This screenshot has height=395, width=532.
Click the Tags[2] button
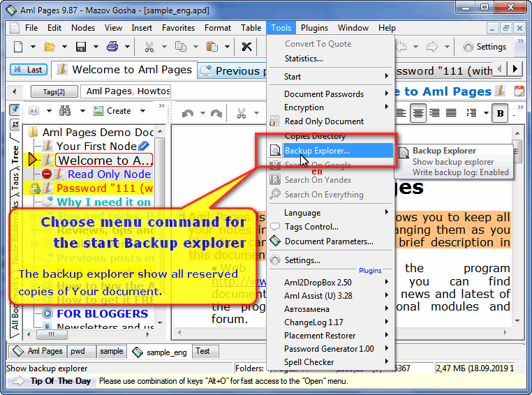coord(54,91)
